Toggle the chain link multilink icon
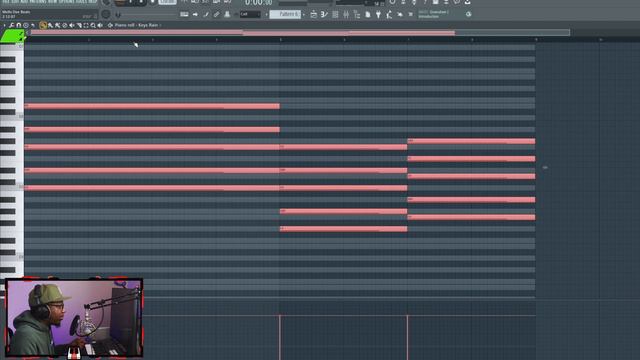 pyautogui.click(x=216, y=14)
